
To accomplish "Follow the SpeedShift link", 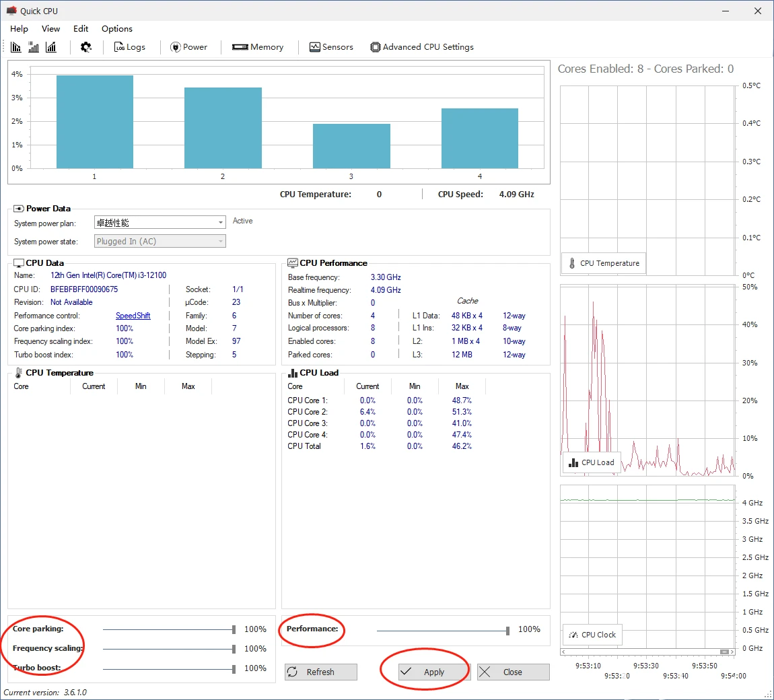I will (x=133, y=316).
